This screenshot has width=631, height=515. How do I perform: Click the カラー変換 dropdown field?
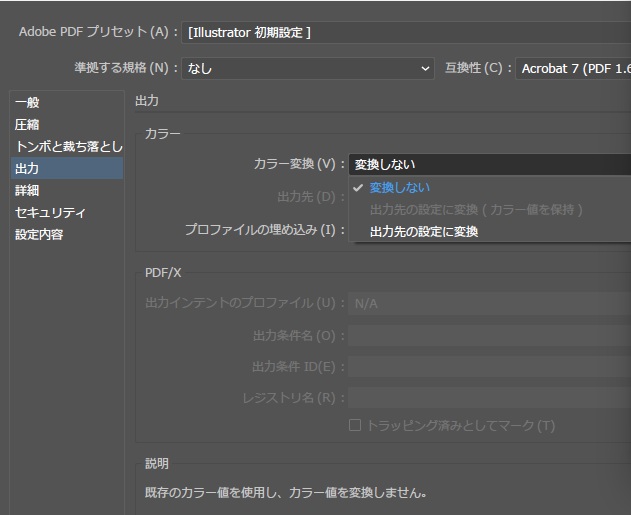coord(490,164)
